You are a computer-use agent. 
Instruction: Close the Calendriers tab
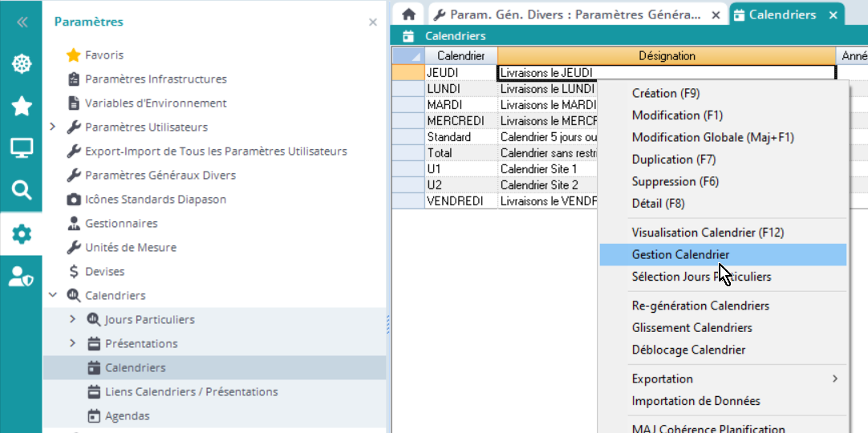click(833, 15)
